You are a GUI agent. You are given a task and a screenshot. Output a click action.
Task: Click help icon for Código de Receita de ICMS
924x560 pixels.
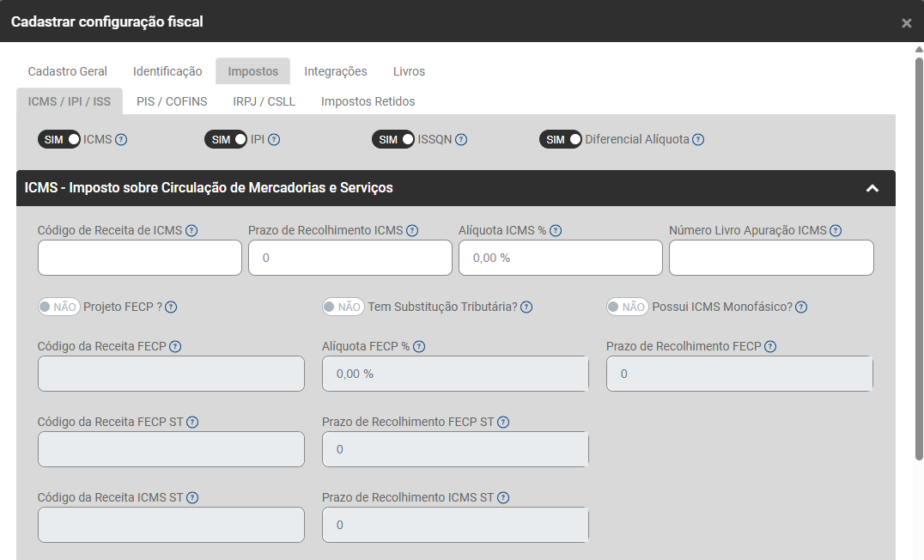point(191,230)
